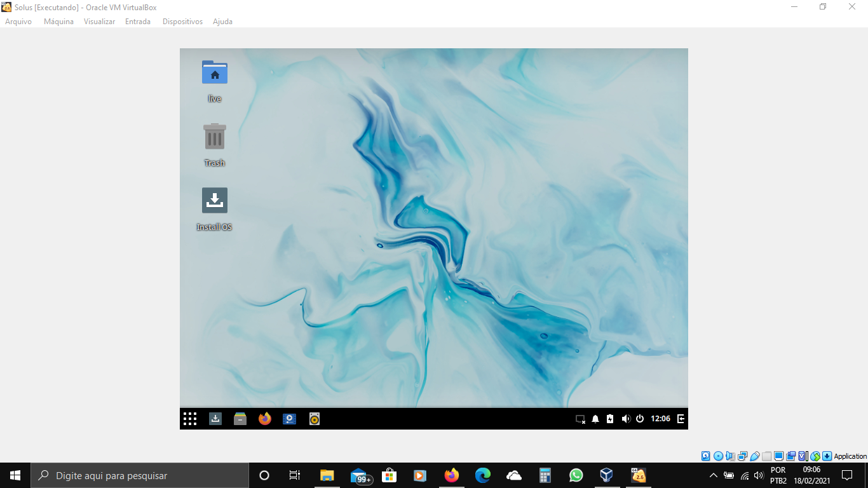
Task: Switch to VirtualBox cube icon in taskbar
Action: point(607,475)
